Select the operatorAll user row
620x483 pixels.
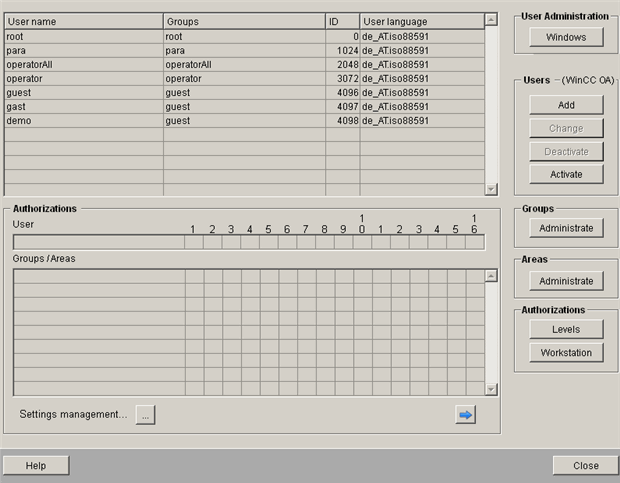[83, 64]
